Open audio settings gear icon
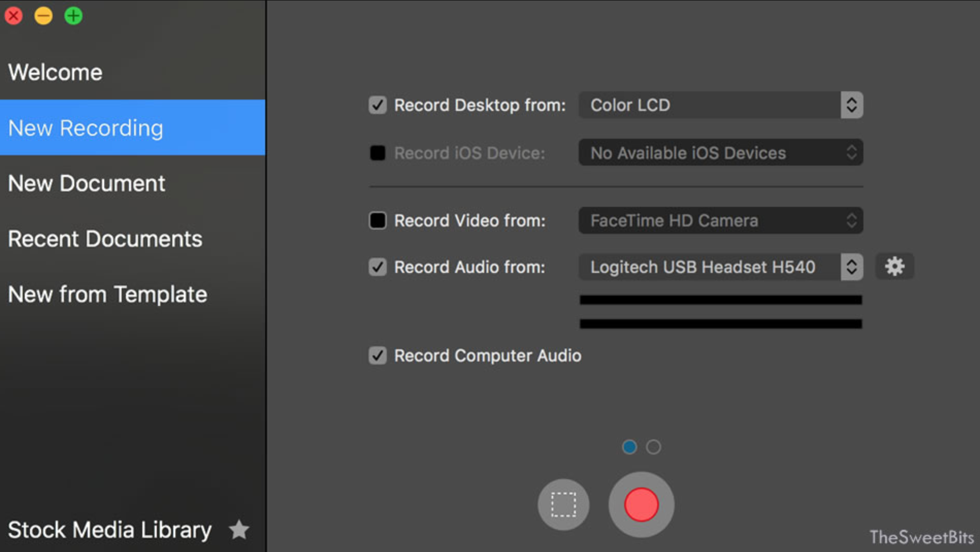Screen dimensions: 980x552 [894, 266]
